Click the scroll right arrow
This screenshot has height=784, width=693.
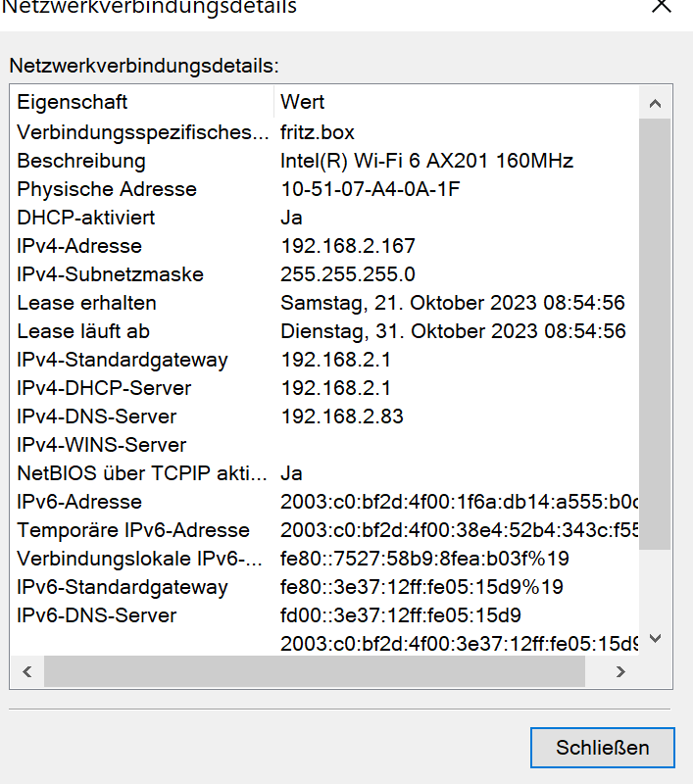click(x=620, y=671)
